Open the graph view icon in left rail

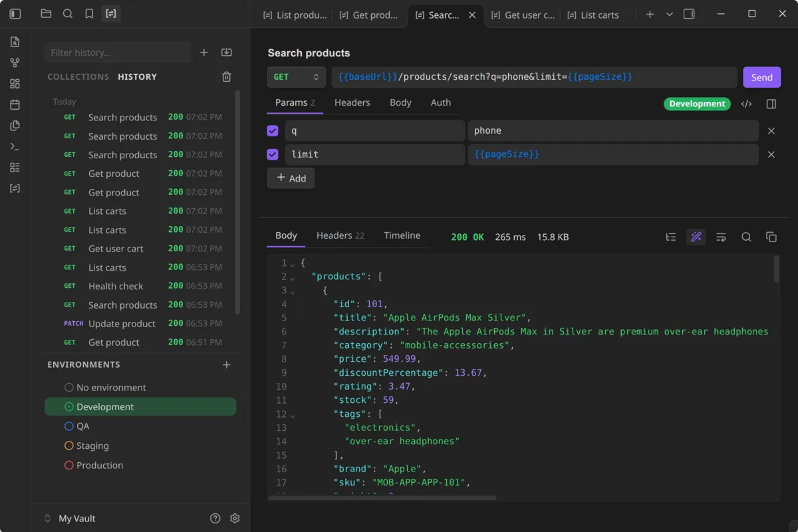[15, 63]
